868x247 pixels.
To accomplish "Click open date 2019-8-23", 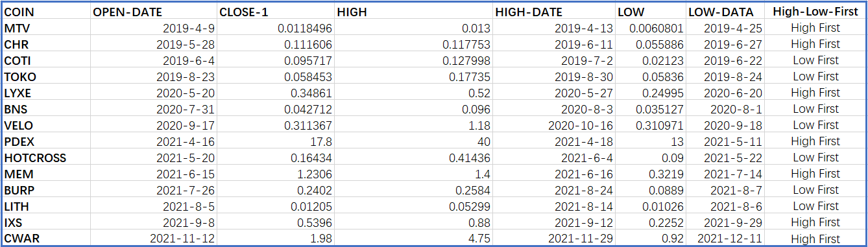I will [187, 76].
